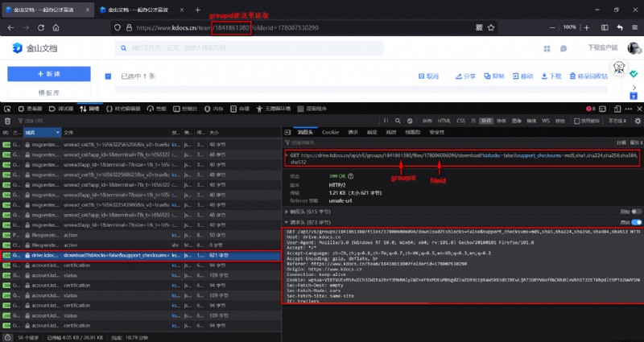The image size is (644, 342).
Task: Click the blue help icon on the sidebar
Action: point(634,96)
